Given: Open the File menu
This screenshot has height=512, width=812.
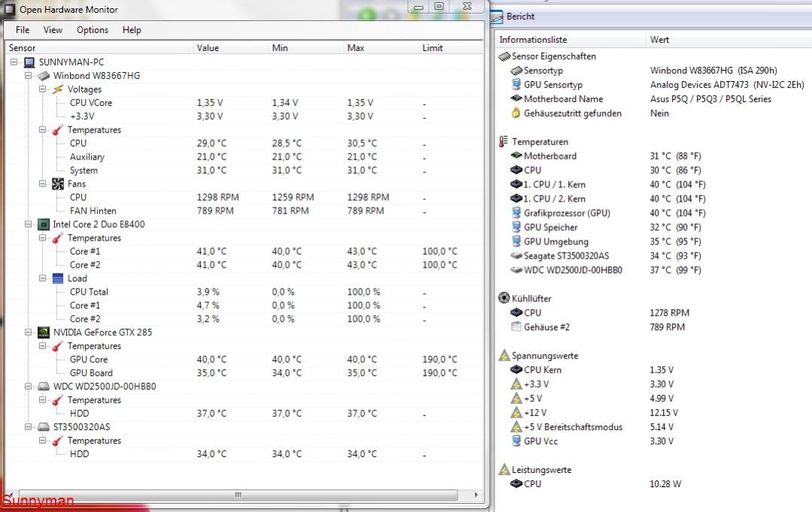Looking at the screenshot, I should pos(23,30).
